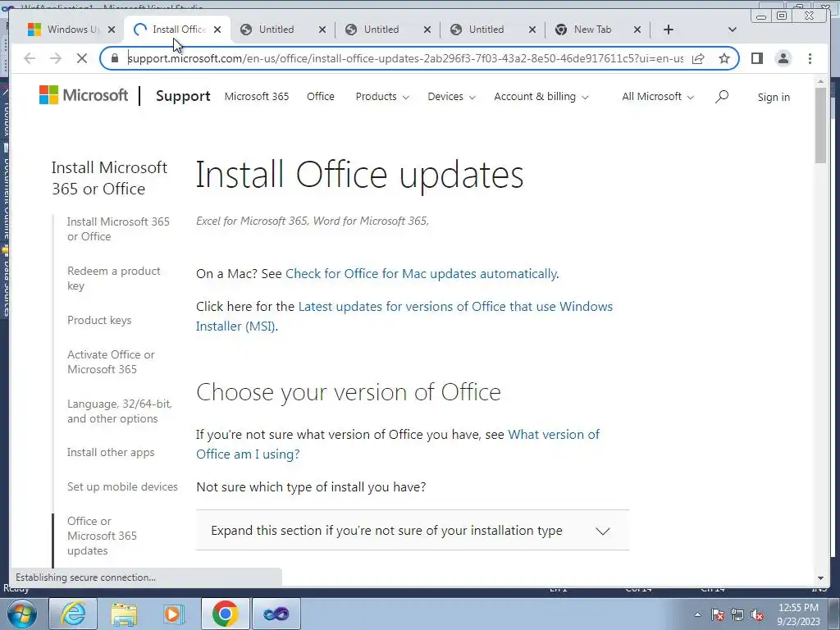
Task: Close the New Tab tab
Action: click(637, 30)
